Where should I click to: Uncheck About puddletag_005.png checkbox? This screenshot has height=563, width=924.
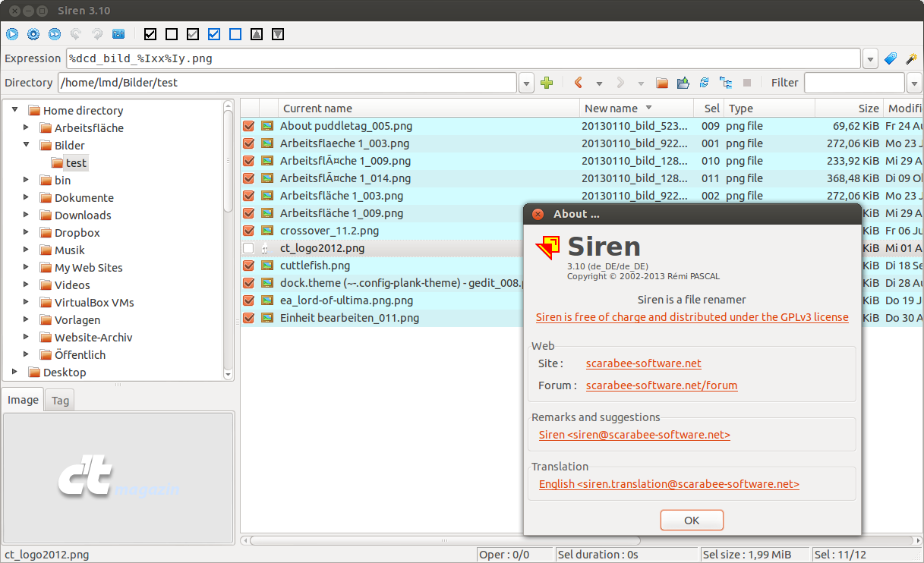tap(248, 126)
